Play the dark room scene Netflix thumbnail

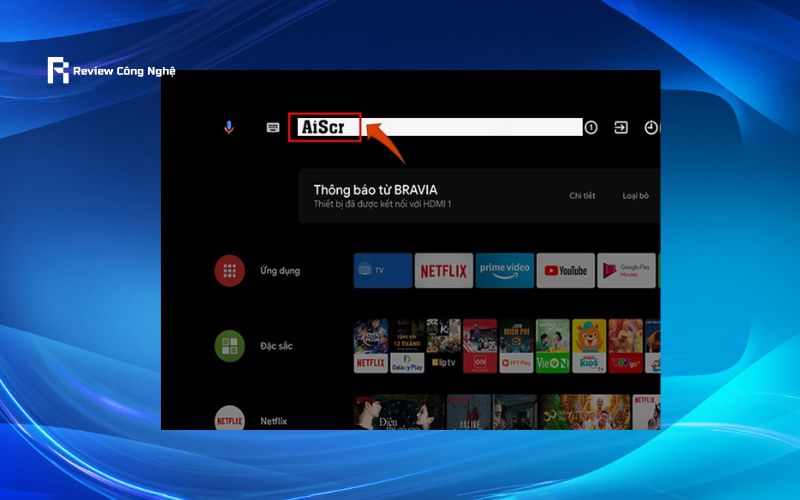515,412
